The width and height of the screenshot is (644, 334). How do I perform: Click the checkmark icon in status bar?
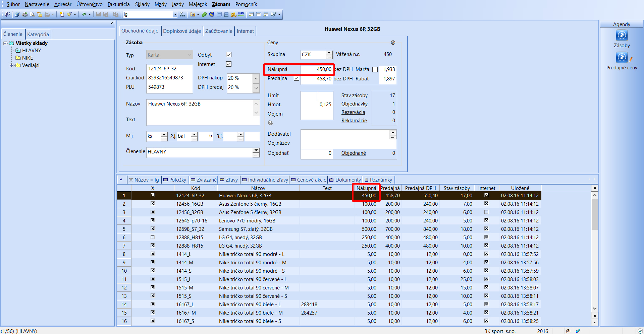(578, 331)
